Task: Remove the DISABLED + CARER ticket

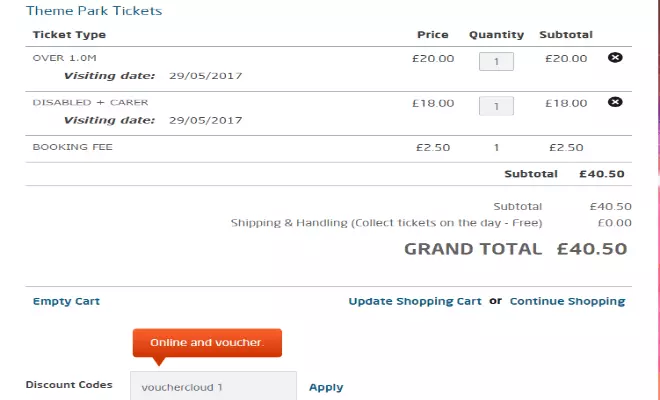Action: point(615,102)
